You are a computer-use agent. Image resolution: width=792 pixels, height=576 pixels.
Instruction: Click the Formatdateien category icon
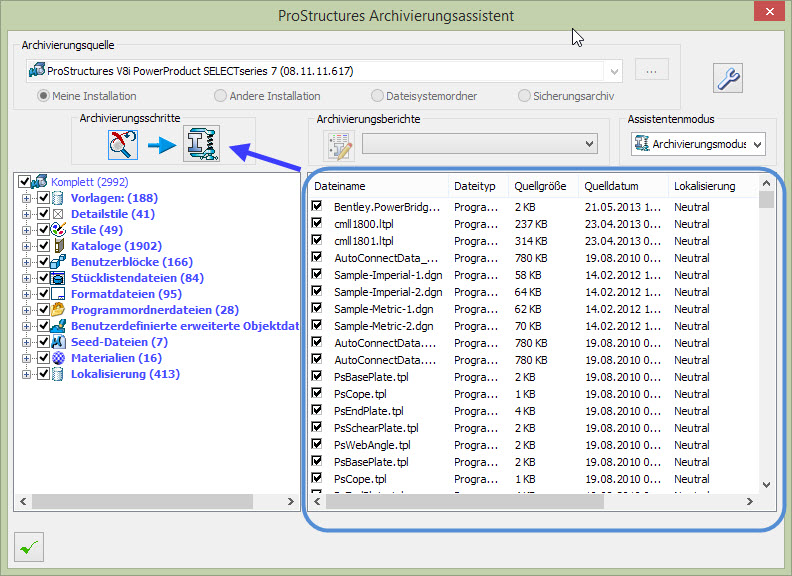tap(59, 294)
